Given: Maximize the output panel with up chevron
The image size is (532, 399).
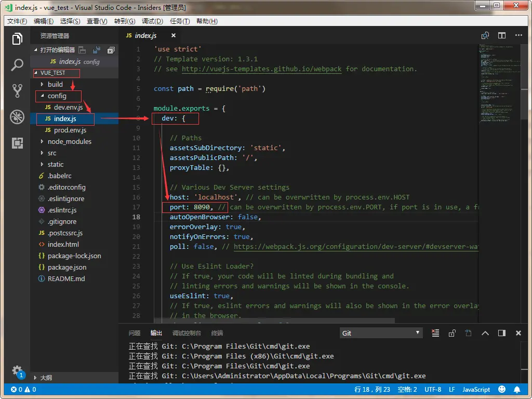Looking at the screenshot, I should (x=485, y=333).
